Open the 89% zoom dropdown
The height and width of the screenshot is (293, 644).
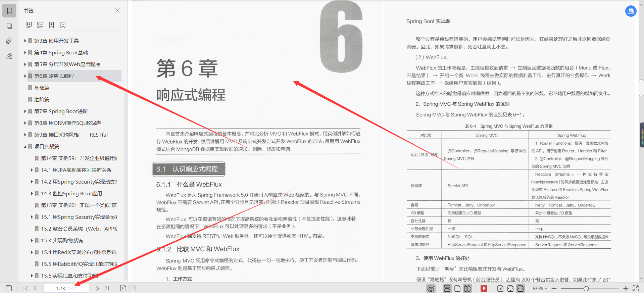(540, 289)
